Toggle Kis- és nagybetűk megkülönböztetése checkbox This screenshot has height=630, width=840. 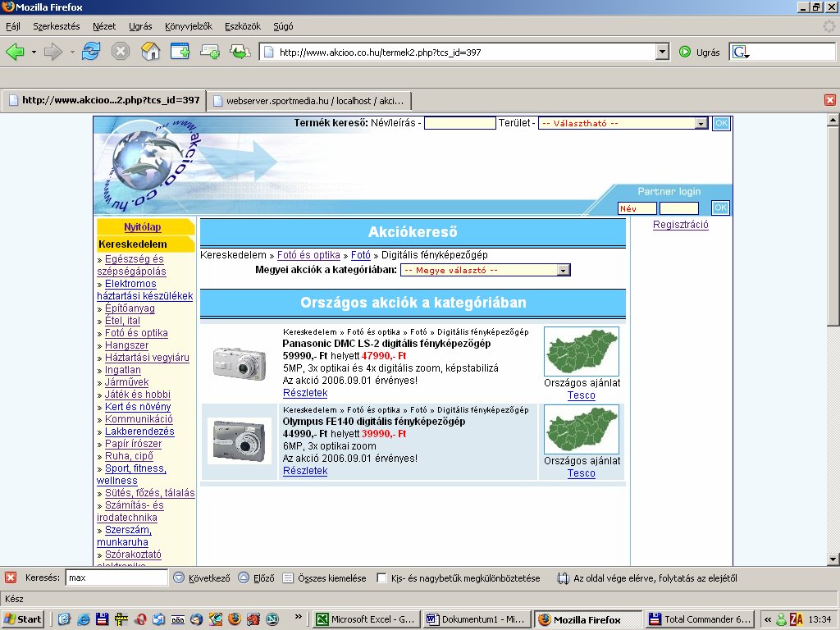point(381,578)
